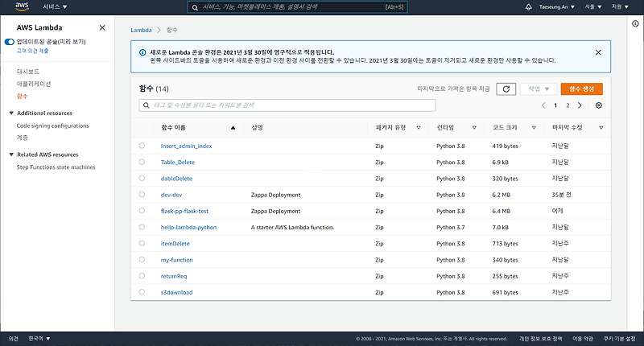
Task: Open 대시보드 in the sidebar
Action: 28,72
